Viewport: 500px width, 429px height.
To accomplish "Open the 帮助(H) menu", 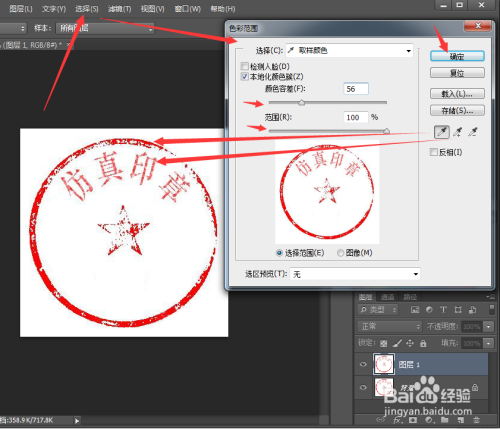I will [223, 9].
